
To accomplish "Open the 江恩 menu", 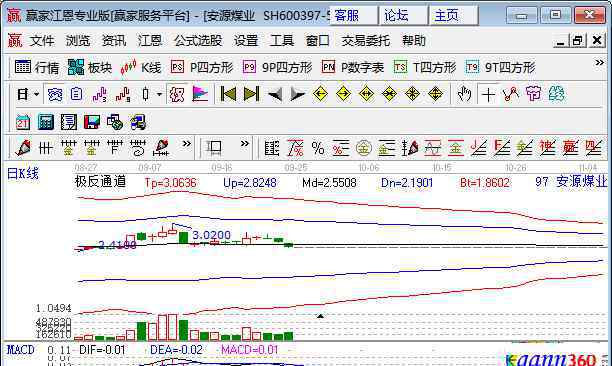I will point(149,41).
